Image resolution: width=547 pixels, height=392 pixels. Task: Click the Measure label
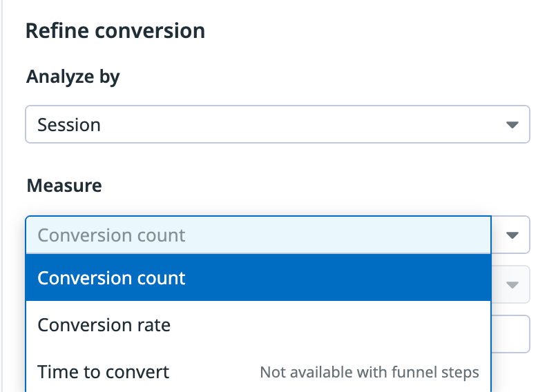point(64,185)
